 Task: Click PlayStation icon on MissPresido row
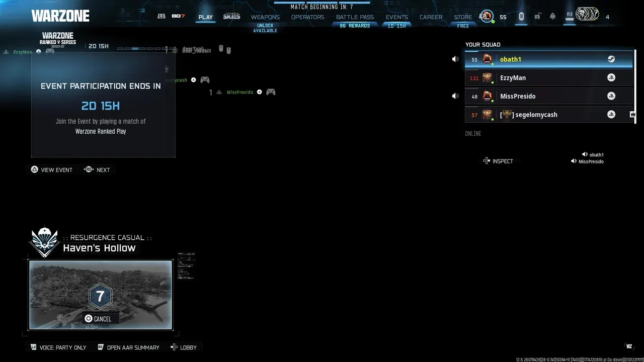click(611, 96)
